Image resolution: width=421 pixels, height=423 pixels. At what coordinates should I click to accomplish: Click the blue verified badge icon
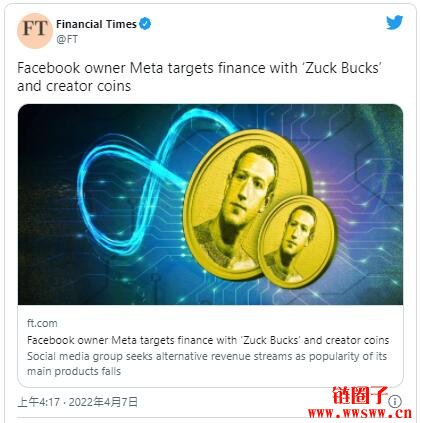145,24
